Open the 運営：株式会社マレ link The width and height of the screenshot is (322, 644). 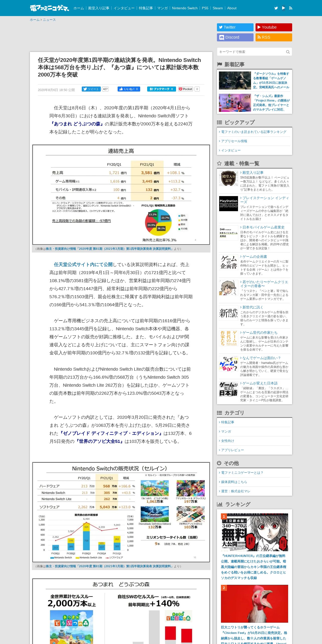point(235,491)
